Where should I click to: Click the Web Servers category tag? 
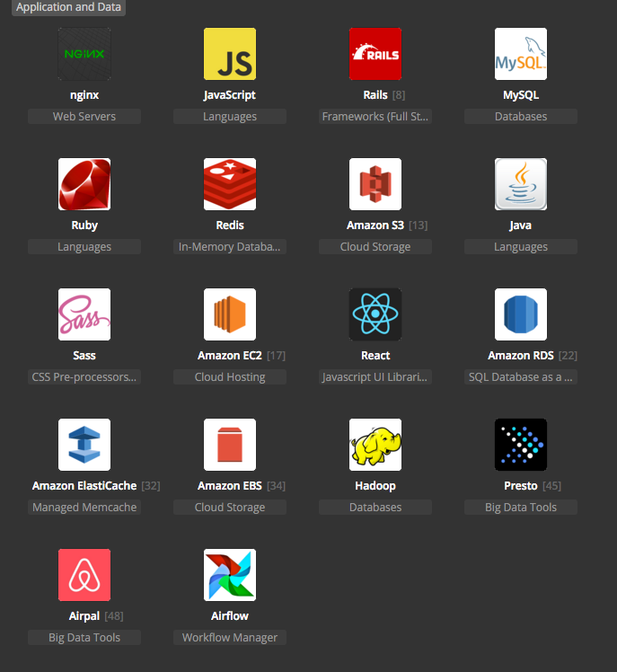84,117
